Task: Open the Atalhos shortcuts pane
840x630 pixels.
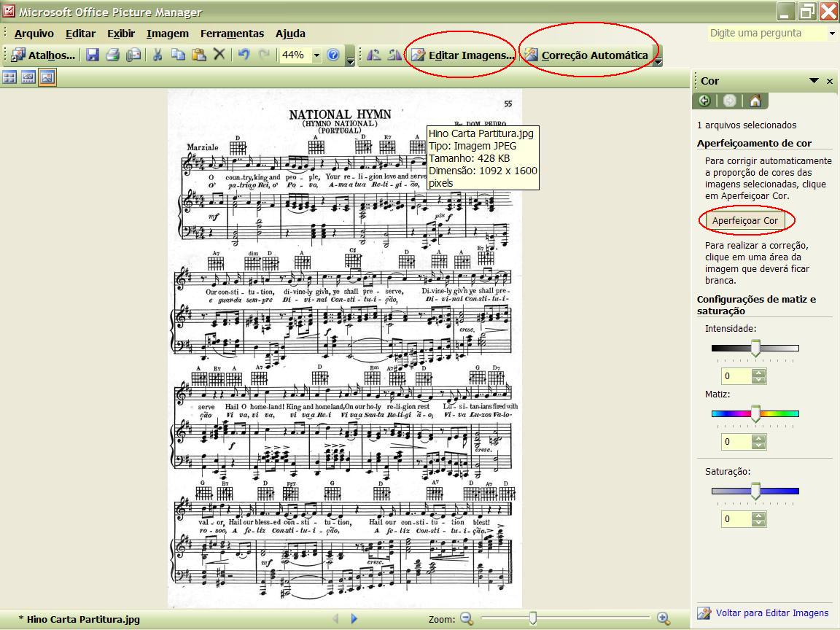Action: coord(42,55)
